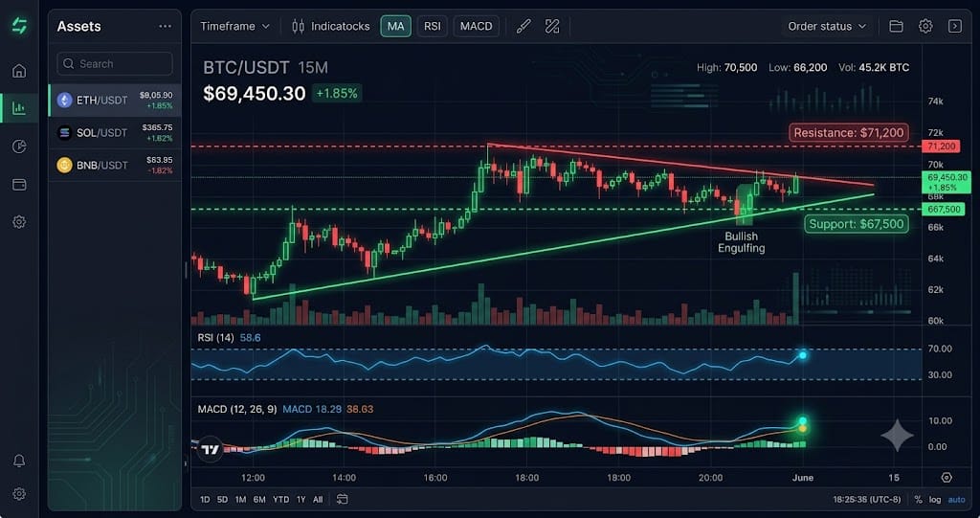Collapse the side panel with the arrow icon
Viewport: 980px width, 518px height.
955,26
